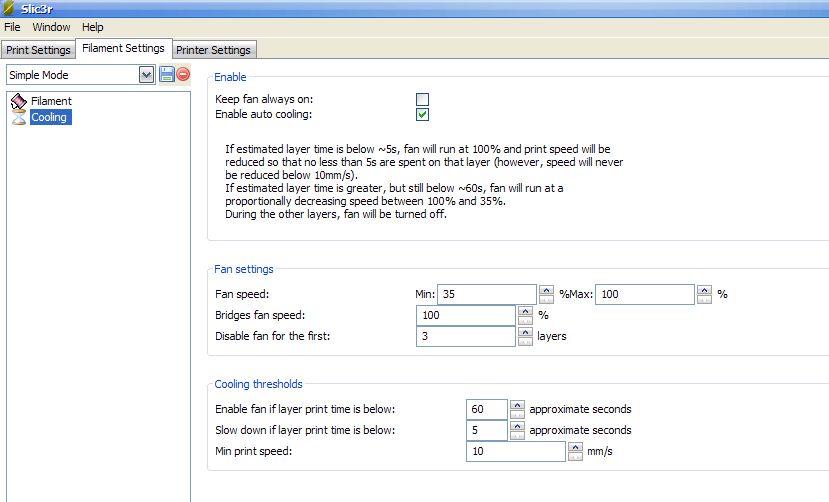Decrease Bridges fan speed with down arrow
The height and width of the screenshot is (502, 829).
tap(525, 321)
